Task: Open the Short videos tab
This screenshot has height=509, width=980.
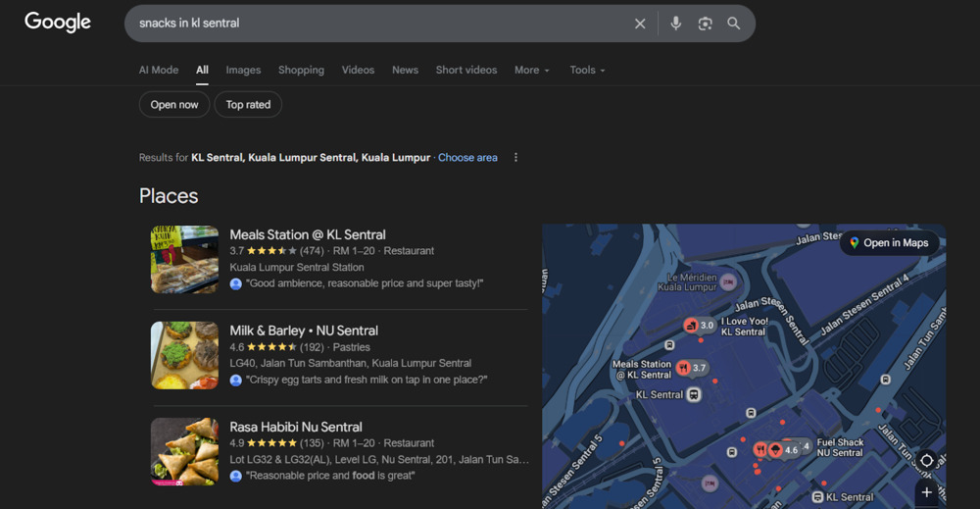Action: pos(466,70)
